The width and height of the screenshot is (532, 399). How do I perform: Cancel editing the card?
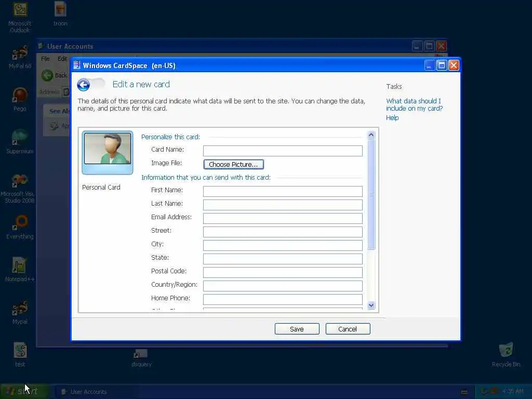[x=348, y=329]
